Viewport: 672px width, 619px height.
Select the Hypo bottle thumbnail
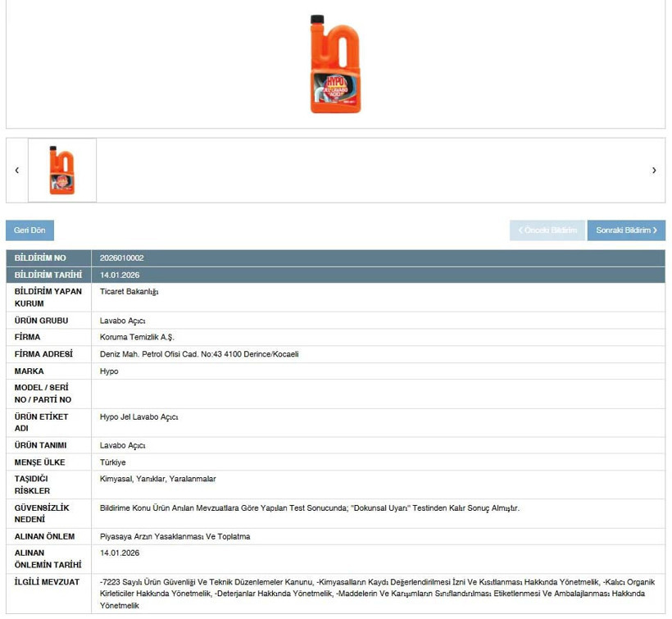click(62, 170)
